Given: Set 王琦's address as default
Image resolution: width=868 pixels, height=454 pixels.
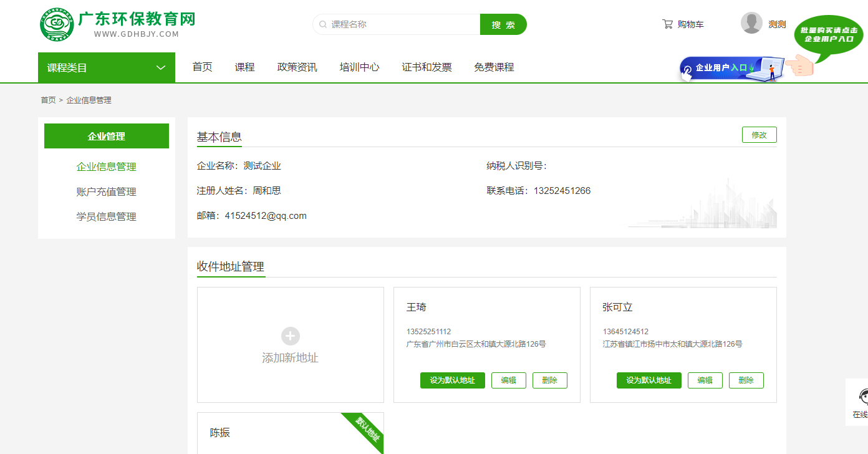Looking at the screenshot, I should pyautogui.click(x=452, y=380).
